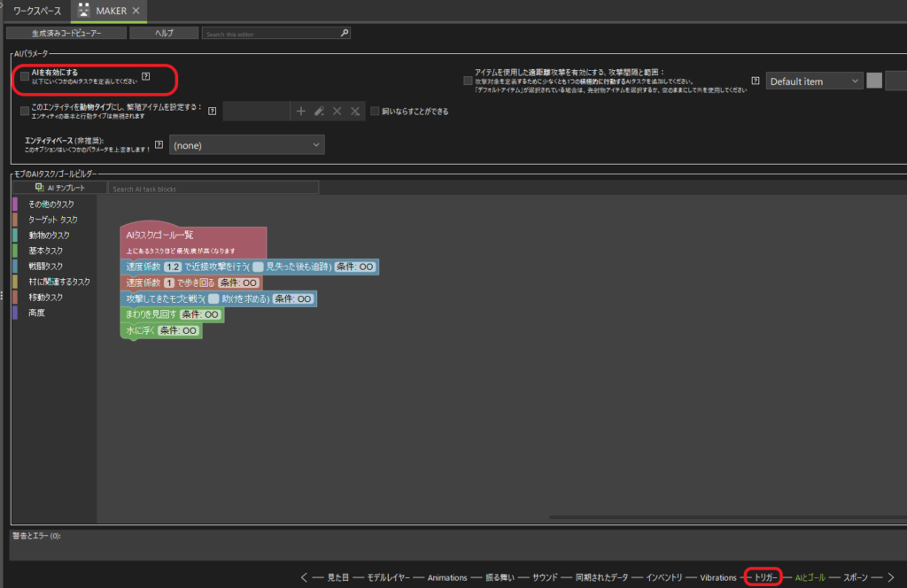Click the magnifier icon in editor search box

[345, 34]
